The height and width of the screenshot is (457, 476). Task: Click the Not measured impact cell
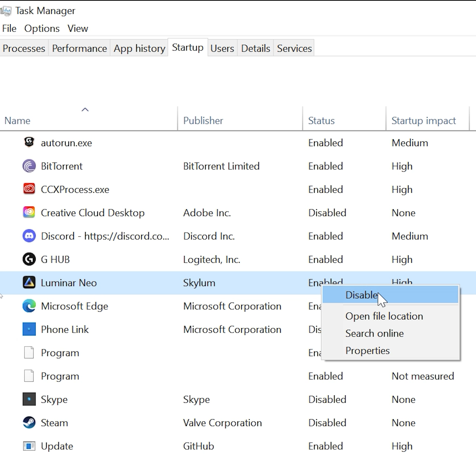coord(423,376)
